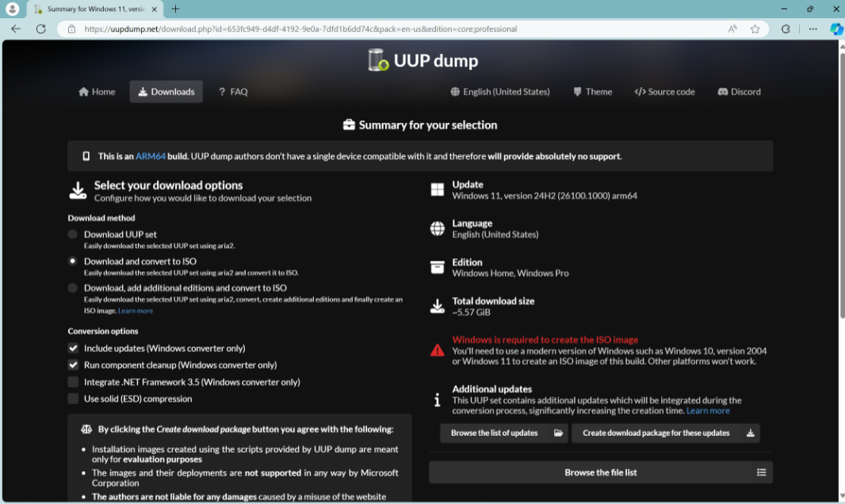Click ~5.57 GiB download size text
845x504 pixels.
(x=471, y=313)
